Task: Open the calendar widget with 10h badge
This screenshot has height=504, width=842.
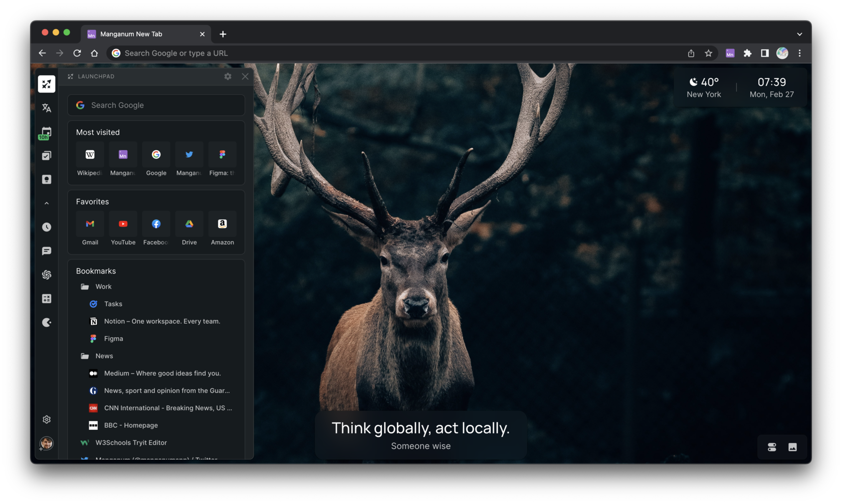Action: tap(46, 132)
